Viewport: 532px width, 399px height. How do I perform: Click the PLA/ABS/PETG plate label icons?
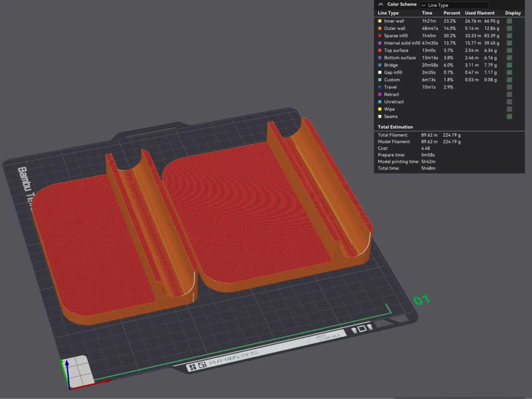[x=197, y=366]
